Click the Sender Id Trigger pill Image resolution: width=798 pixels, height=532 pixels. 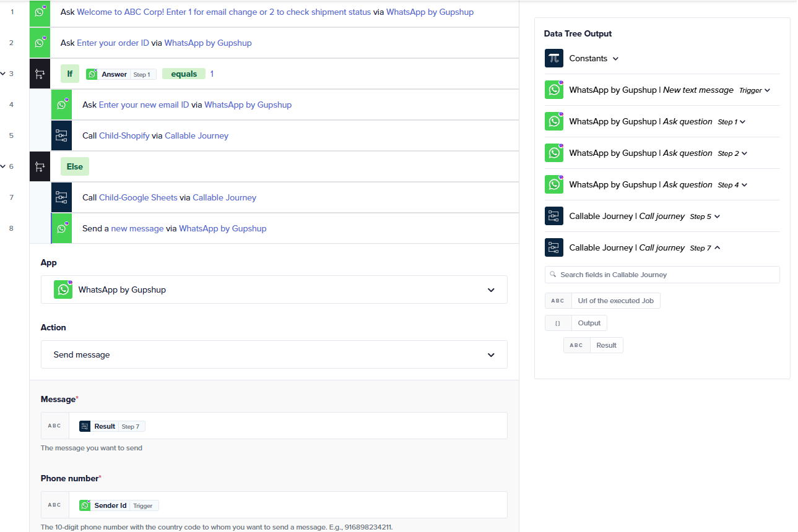pos(119,505)
